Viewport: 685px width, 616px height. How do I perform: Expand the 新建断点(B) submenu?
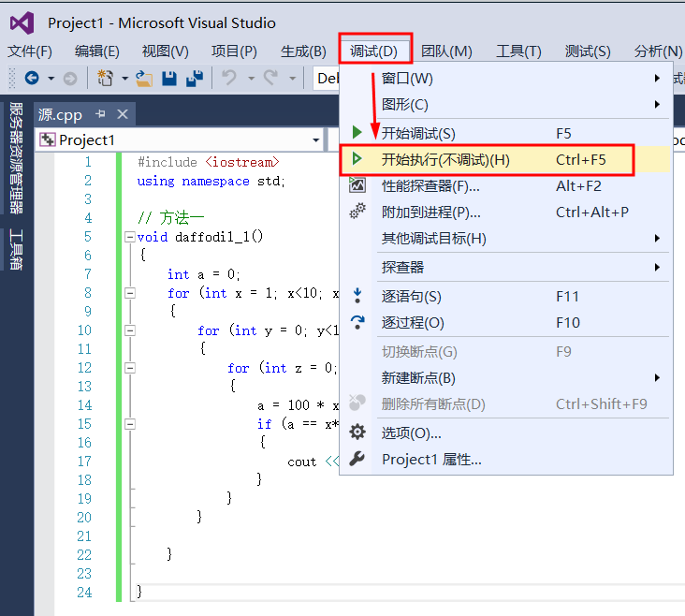point(657,377)
